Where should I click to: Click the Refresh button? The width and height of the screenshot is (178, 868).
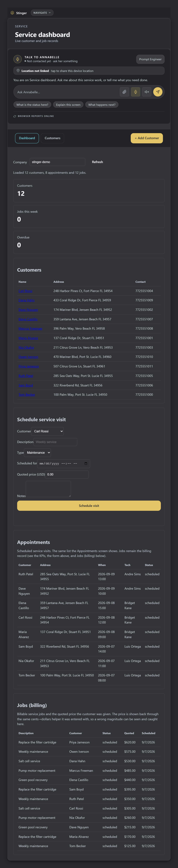(x=98, y=162)
